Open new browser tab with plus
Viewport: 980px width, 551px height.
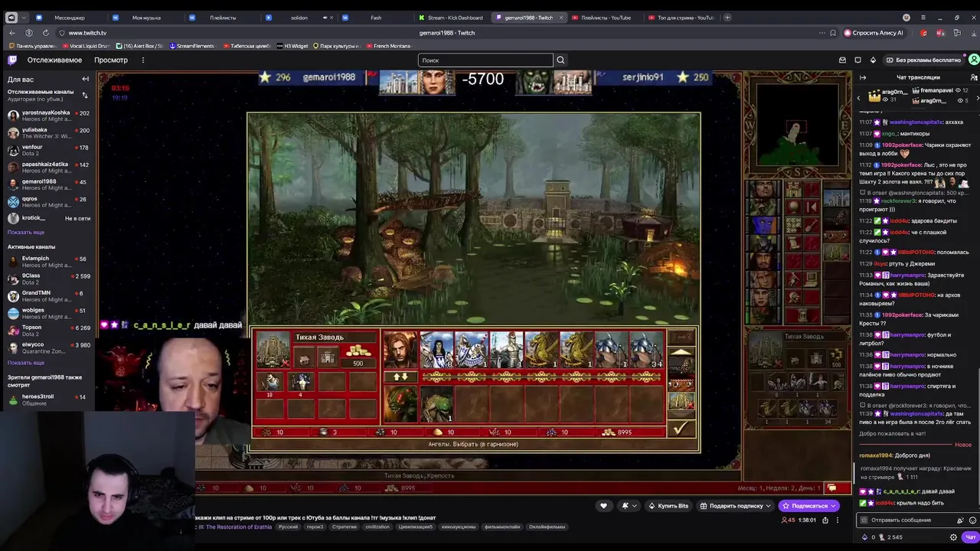[727, 18]
